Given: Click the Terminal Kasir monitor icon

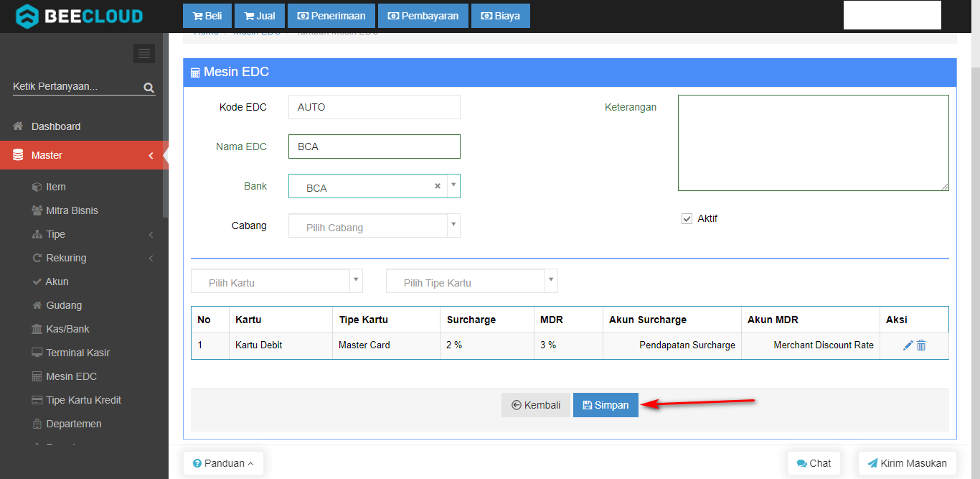Looking at the screenshot, I should pos(37,353).
